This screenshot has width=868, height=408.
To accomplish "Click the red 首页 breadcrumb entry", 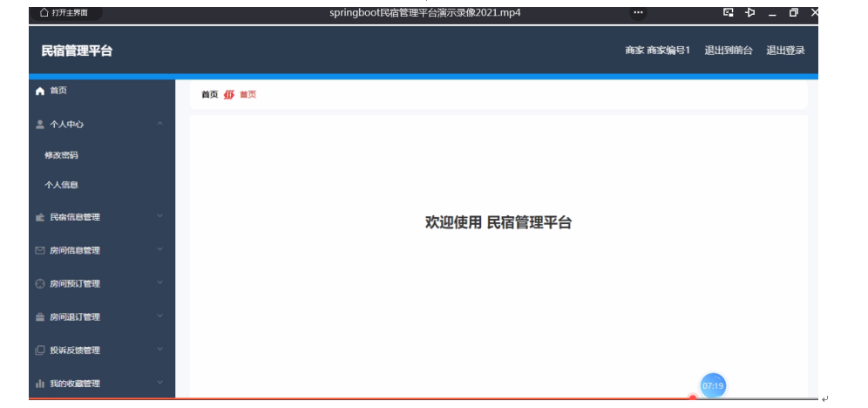I will point(248,95).
